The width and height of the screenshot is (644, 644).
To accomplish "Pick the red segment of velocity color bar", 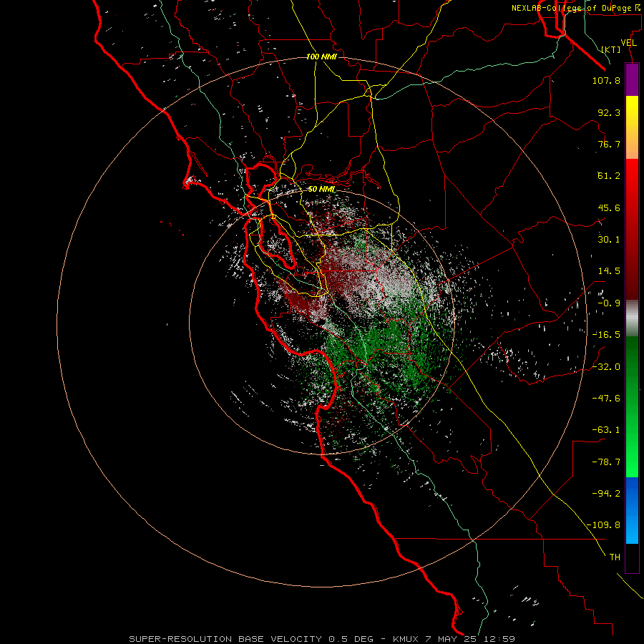I will click(632, 229).
